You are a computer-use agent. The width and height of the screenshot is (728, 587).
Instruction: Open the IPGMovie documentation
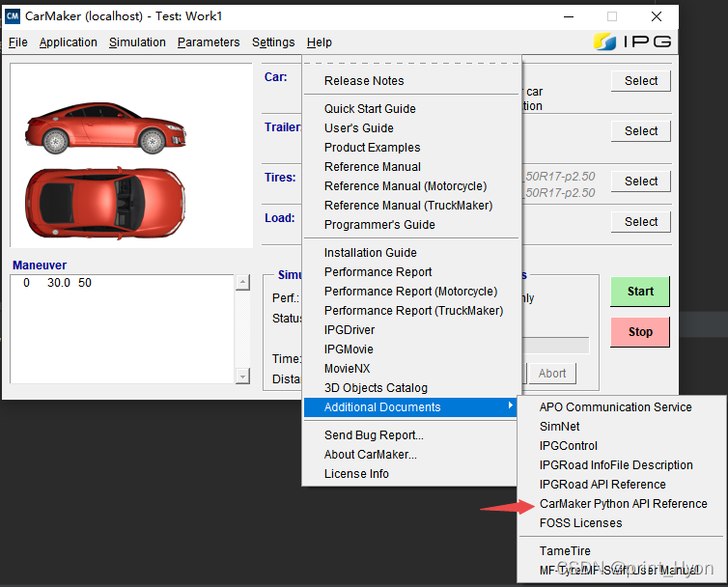tap(411, 349)
